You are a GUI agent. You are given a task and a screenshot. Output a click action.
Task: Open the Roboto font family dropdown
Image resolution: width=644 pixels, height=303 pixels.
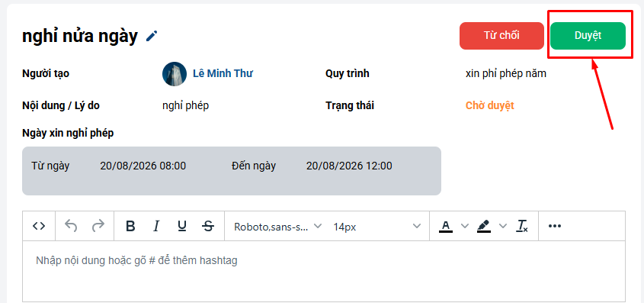[277, 226]
